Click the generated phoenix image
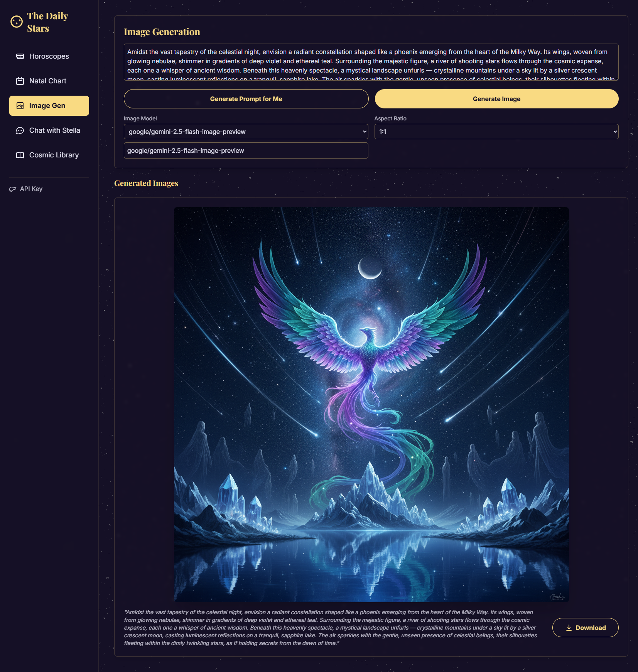 [x=371, y=405]
